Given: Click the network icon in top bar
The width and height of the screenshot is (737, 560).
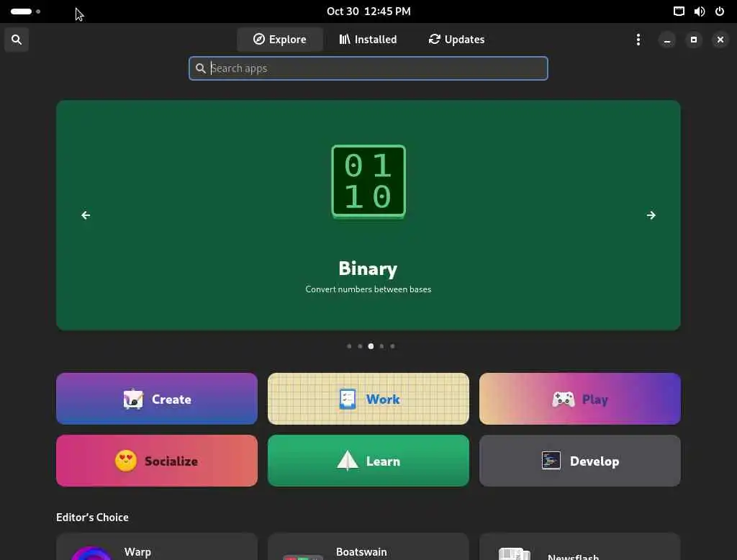Looking at the screenshot, I should [679, 12].
